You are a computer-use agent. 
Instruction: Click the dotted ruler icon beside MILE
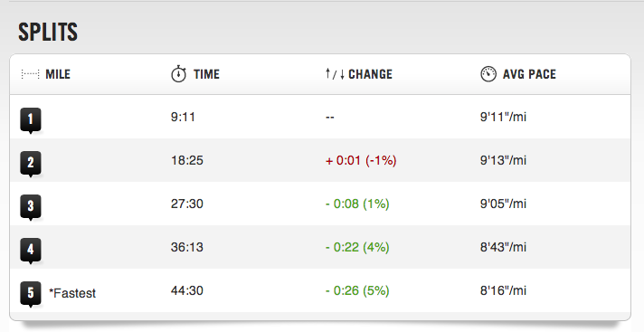(x=30, y=74)
